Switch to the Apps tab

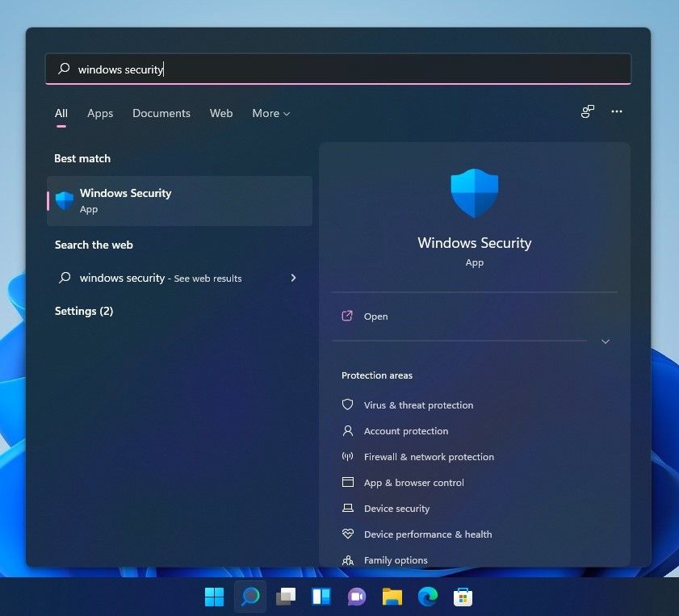click(x=99, y=113)
